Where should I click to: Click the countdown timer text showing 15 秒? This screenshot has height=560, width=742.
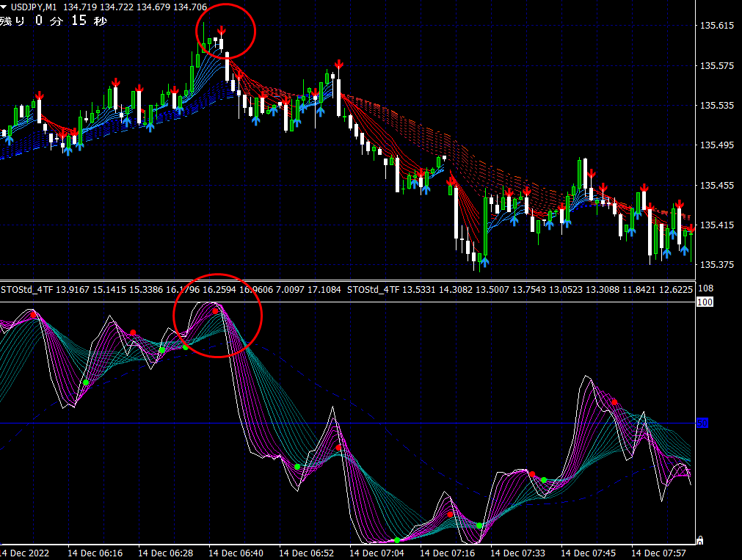pyautogui.click(x=89, y=21)
